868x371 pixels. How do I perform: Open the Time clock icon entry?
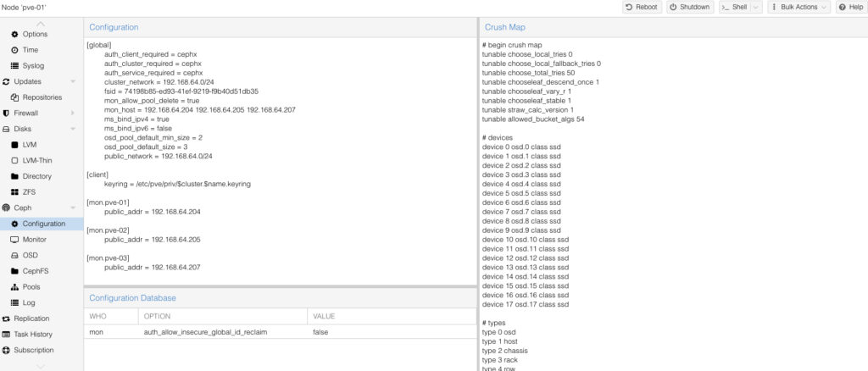pyautogui.click(x=15, y=50)
